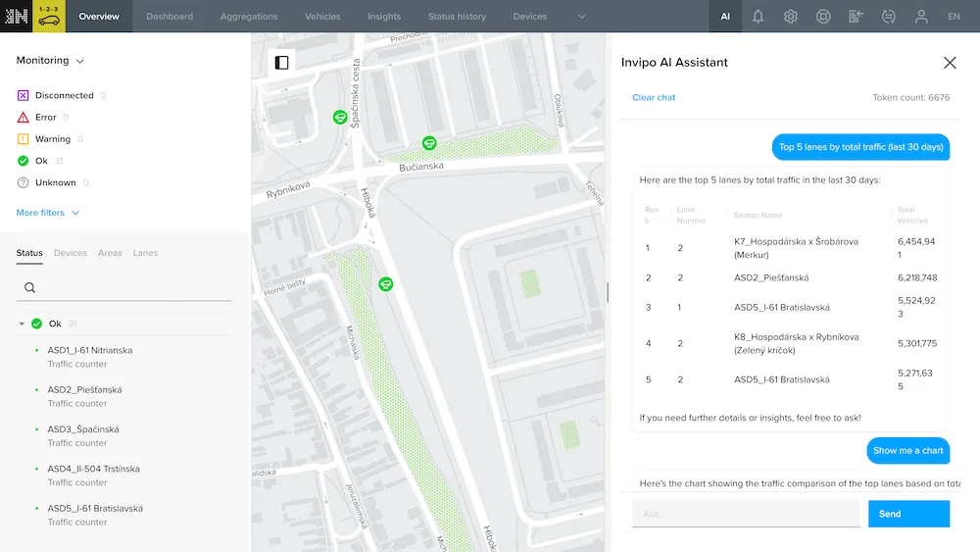Filter by Disconnected status
Viewport: 980px width, 552px height.
pos(61,96)
